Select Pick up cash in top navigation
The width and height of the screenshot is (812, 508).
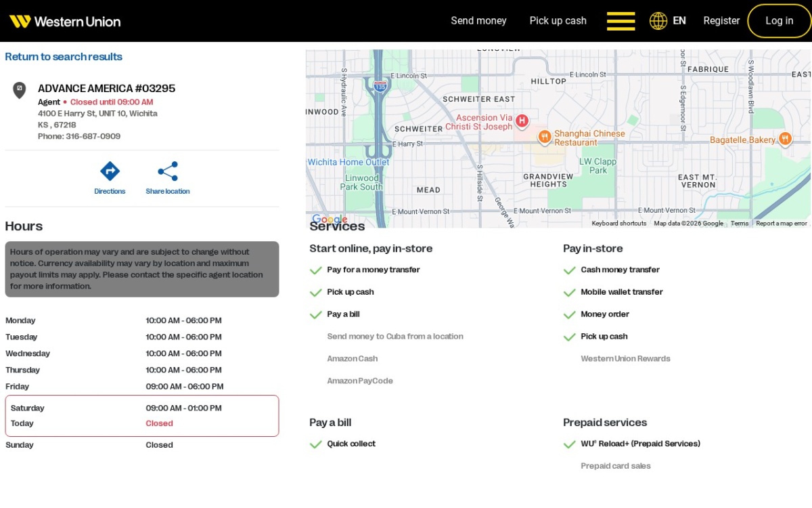point(558,21)
